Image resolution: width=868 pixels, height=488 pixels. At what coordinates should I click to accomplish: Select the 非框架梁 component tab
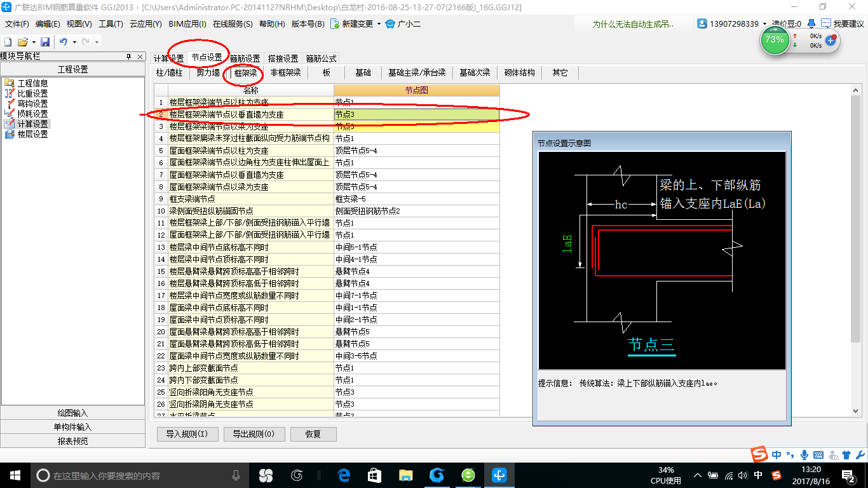tap(285, 72)
